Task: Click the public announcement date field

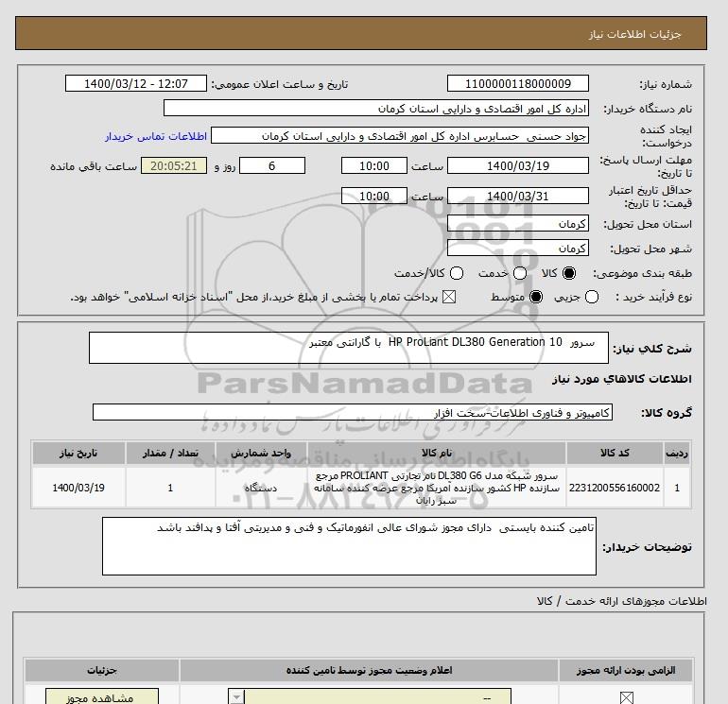Action: point(135,83)
